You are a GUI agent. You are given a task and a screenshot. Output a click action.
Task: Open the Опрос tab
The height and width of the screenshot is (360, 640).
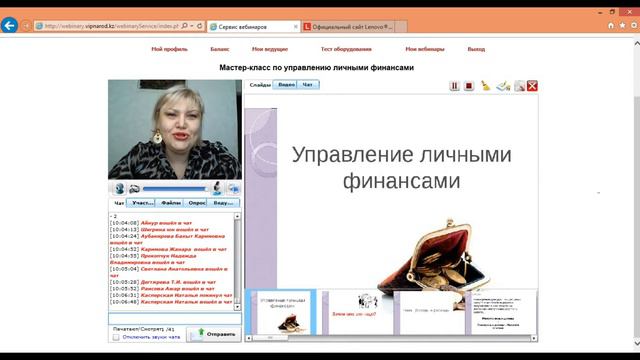196,202
